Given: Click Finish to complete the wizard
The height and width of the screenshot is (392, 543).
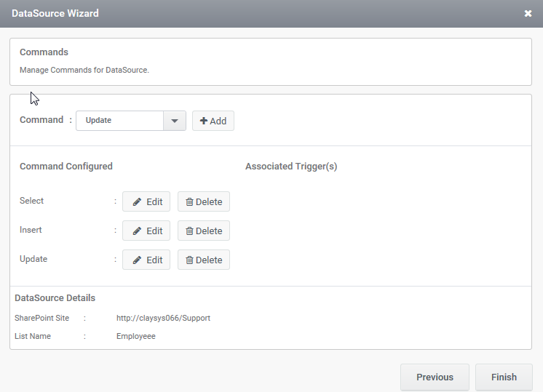Looking at the screenshot, I should point(504,377).
